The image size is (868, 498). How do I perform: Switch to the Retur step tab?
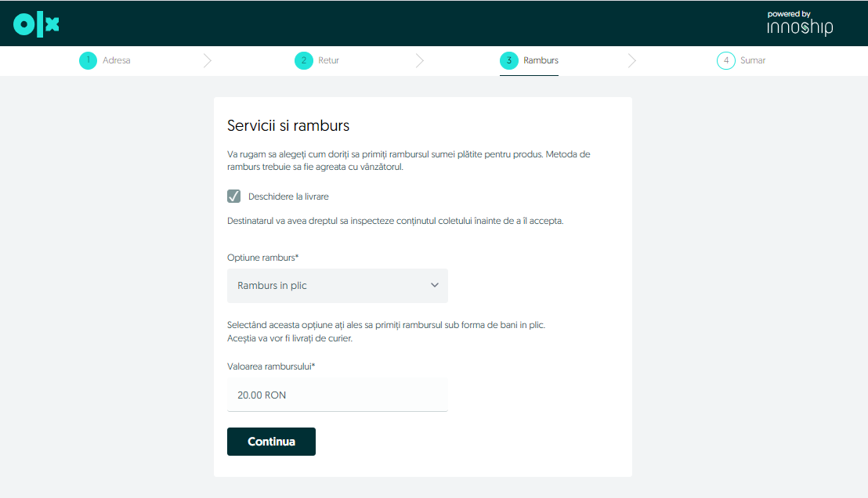pyautogui.click(x=328, y=60)
